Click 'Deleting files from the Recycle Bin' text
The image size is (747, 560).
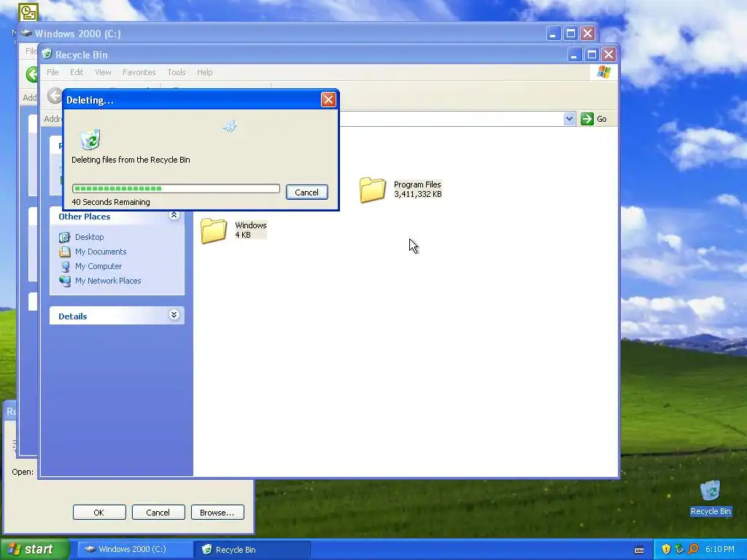click(x=131, y=160)
